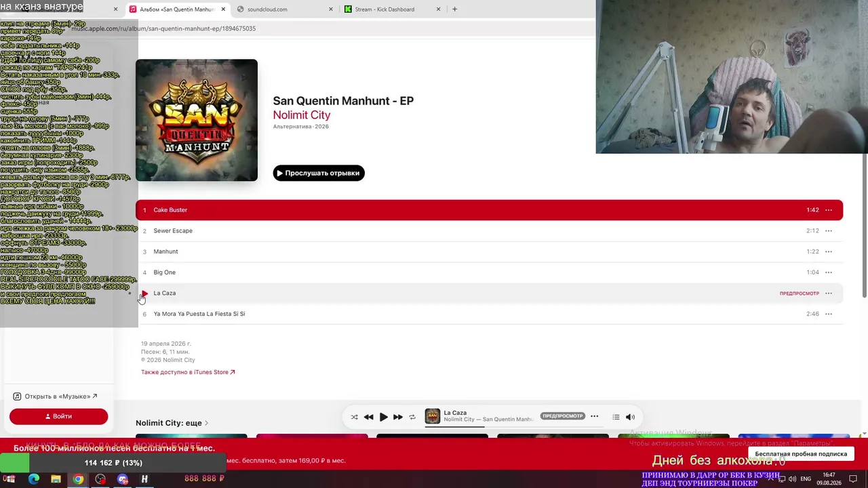Close the Apple Music album tab
The height and width of the screenshot is (488, 868).
(223, 9)
